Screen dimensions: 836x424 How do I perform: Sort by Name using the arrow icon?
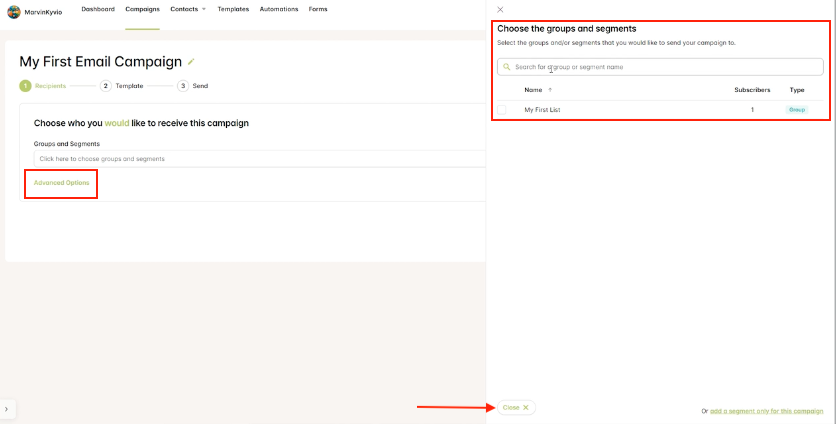(x=550, y=90)
